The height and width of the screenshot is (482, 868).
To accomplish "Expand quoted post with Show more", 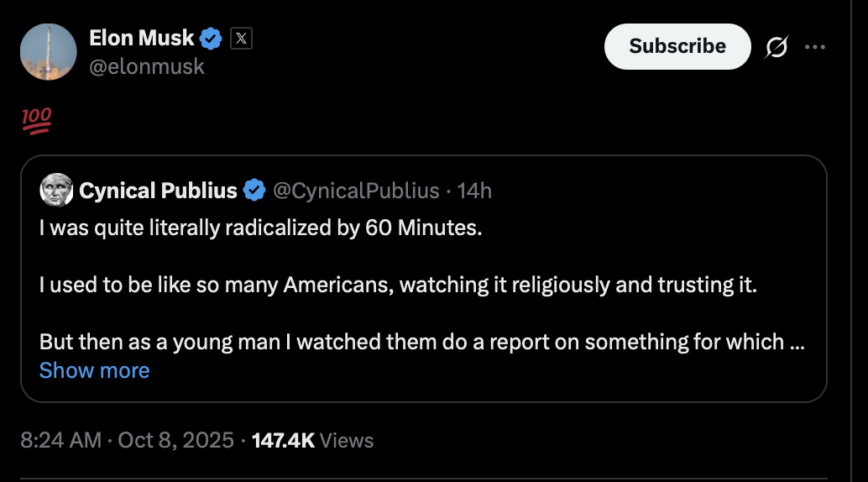I will (x=94, y=370).
